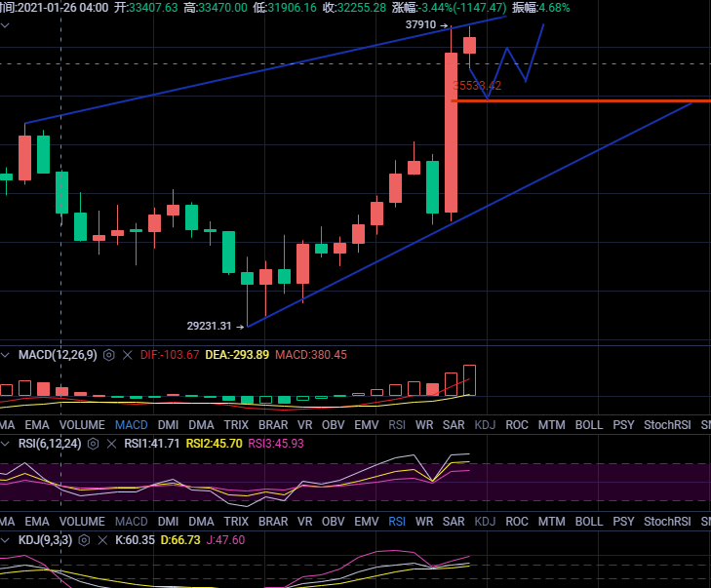This screenshot has height=588, width=711.
Task: Open RSI(6,12,24) indicator settings gear
Action: coord(93,444)
